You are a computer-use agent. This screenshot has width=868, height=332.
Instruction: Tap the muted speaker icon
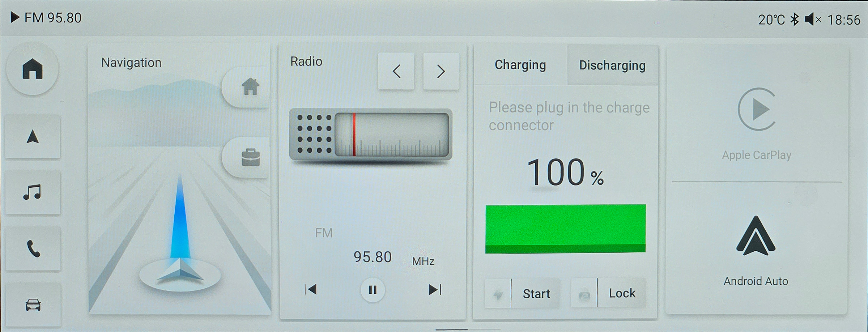813,19
